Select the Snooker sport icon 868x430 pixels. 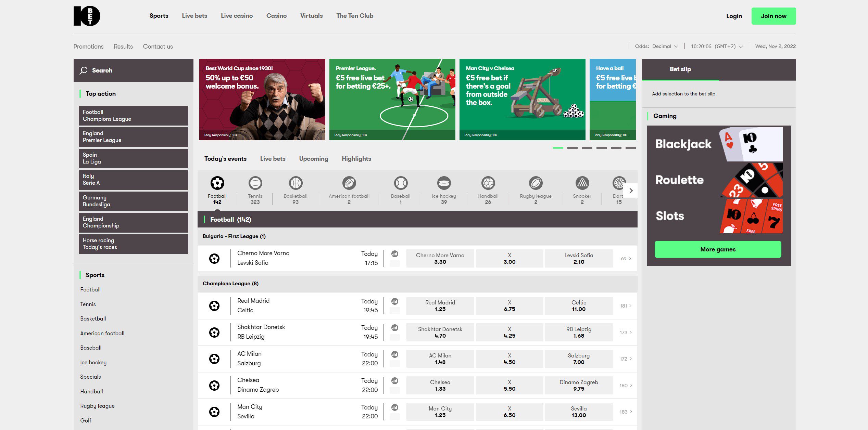click(x=582, y=183)
